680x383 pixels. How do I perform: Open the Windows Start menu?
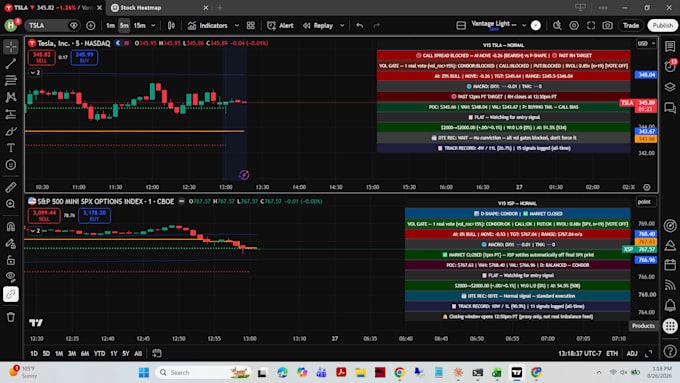coord(144,372)
